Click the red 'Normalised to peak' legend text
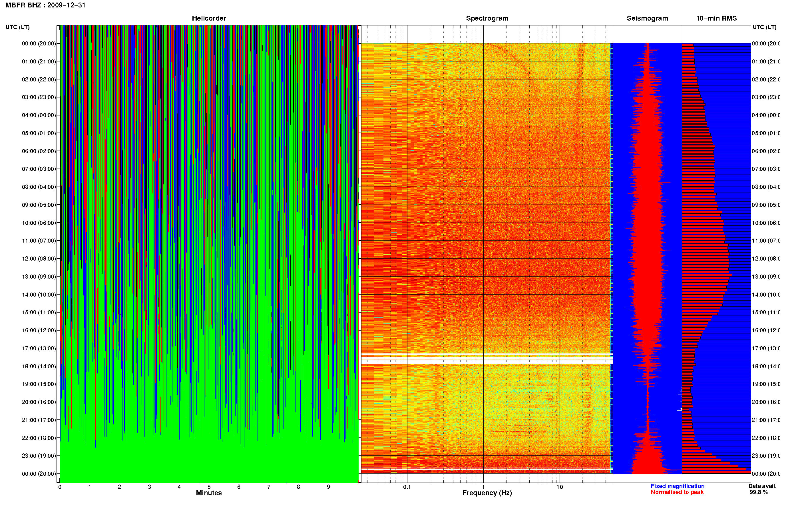The image size is (812, 508). coord(677,492)
